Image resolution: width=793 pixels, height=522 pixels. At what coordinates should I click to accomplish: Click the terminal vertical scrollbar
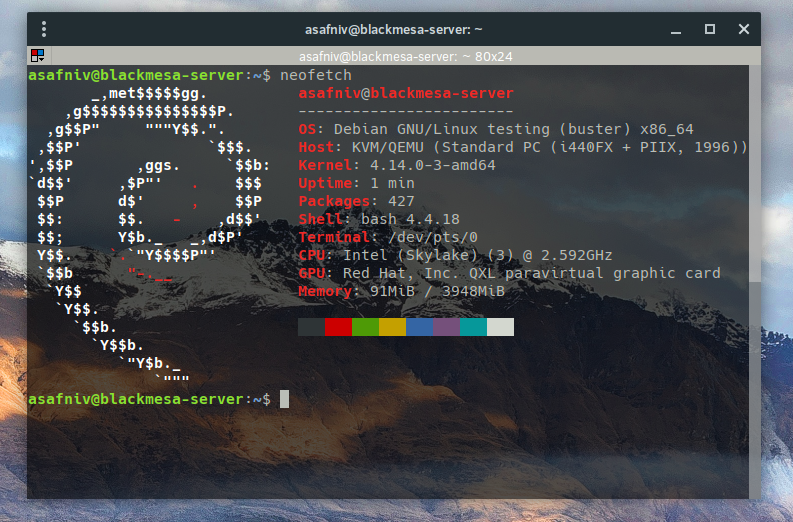(x=755, y=281)
